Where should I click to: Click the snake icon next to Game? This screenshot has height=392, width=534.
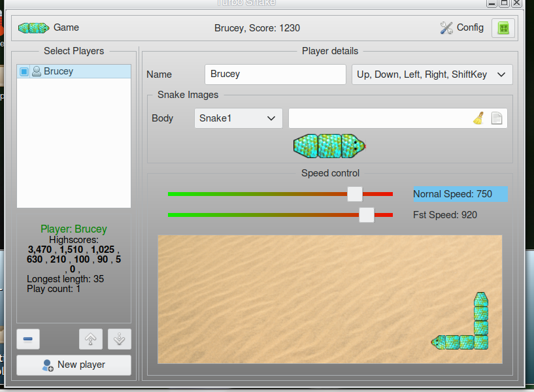click(34, 28)
